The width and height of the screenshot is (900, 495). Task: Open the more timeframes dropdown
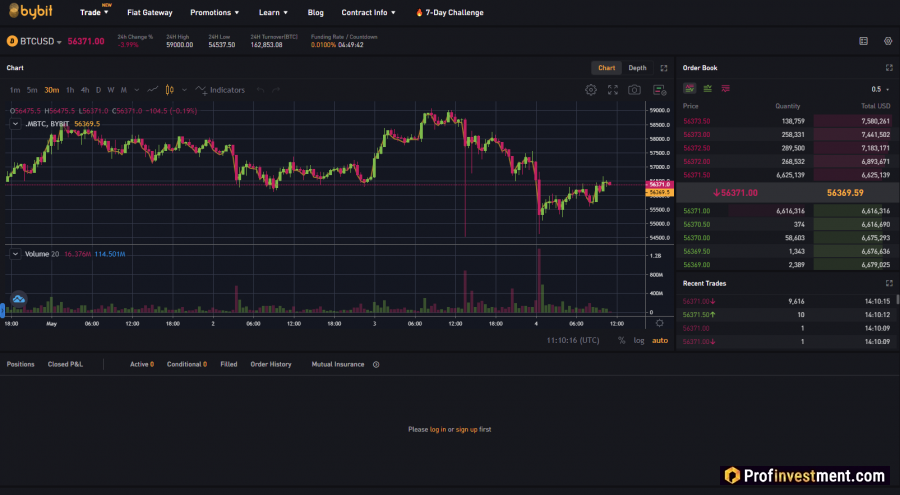tap(137, 90)
